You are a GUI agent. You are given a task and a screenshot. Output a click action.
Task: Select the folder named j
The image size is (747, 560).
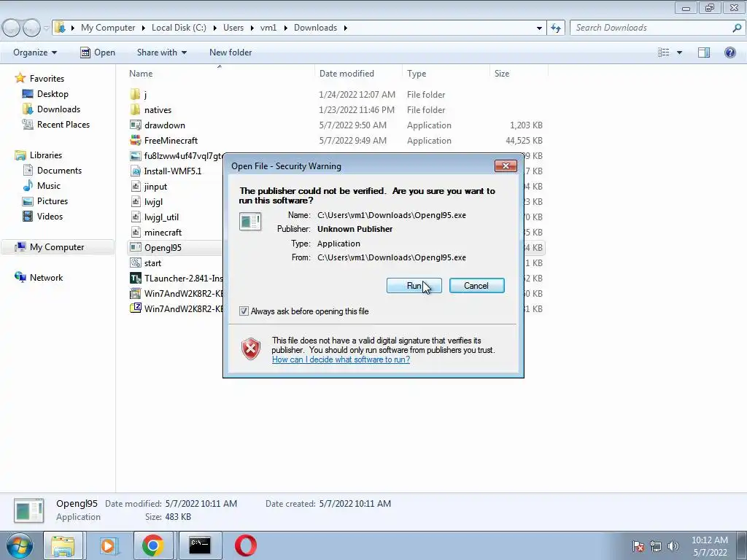click(145, 95)
